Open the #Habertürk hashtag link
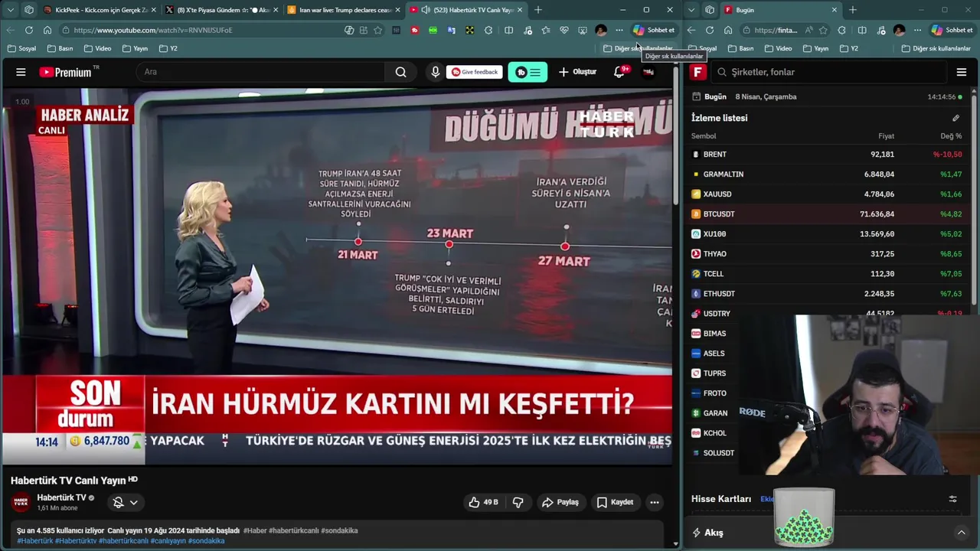 coord(35,540)
